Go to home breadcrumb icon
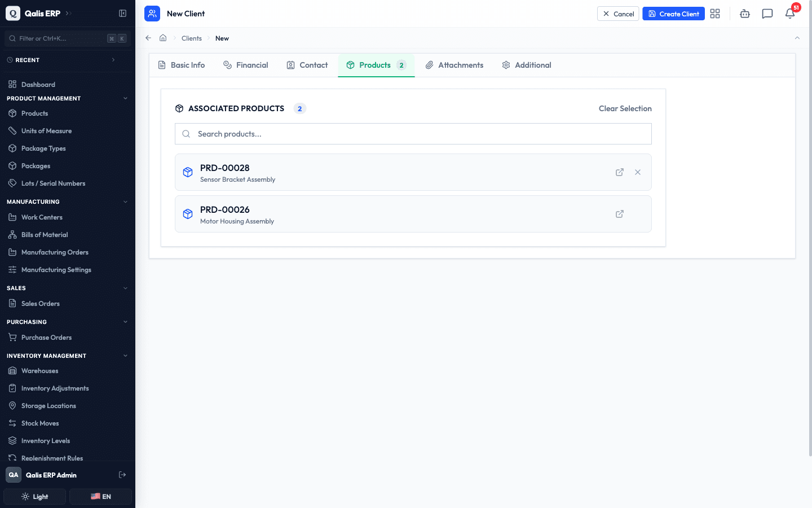Image resolution: width=812 pixels, height=508 pixels. point(163,38)
